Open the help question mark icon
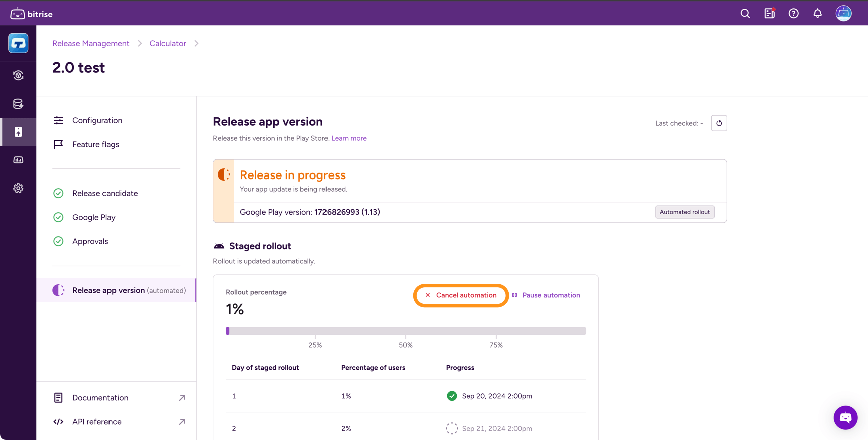The height and width of the screenshot is (440, 868). click(x=793, y=14)
